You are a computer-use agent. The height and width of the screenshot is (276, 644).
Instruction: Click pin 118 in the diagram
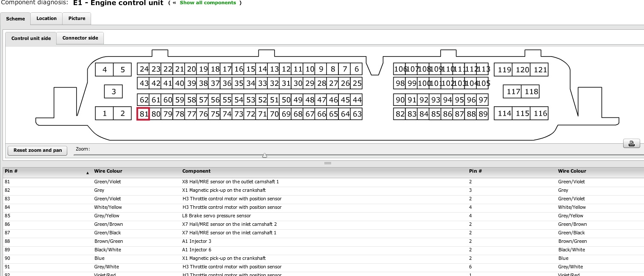(x=531, y=91)
